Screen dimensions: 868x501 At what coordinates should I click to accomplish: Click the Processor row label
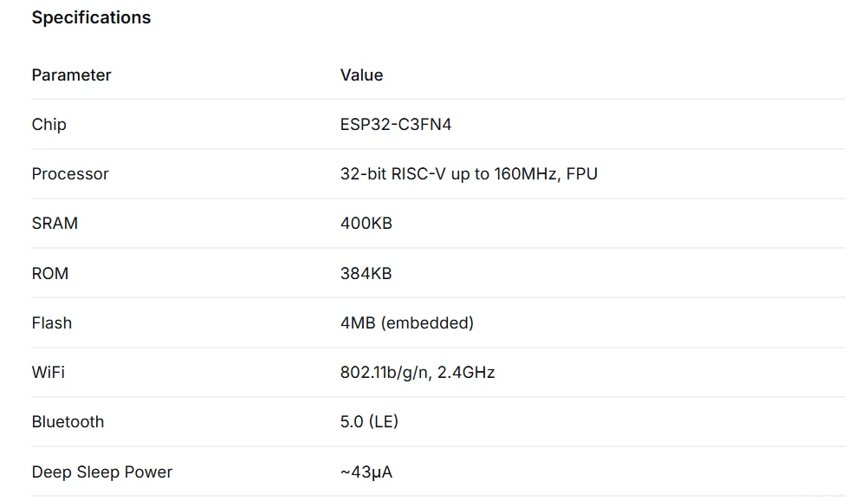pyautogui.click(x=70, y=174)
